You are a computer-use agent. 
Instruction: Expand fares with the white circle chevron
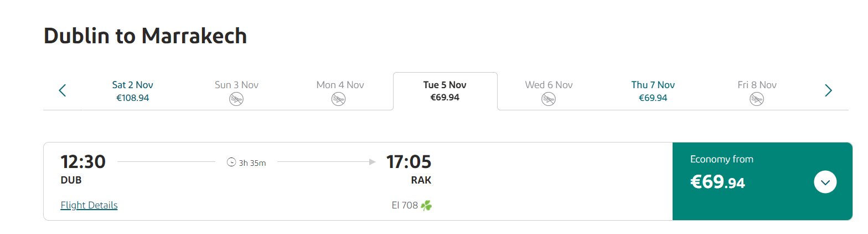tap(825, 182)
